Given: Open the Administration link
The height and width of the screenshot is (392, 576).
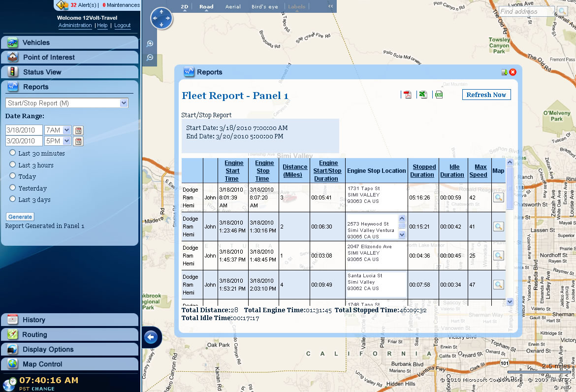Looking at the screenshot, I should (x=75, y=25).
